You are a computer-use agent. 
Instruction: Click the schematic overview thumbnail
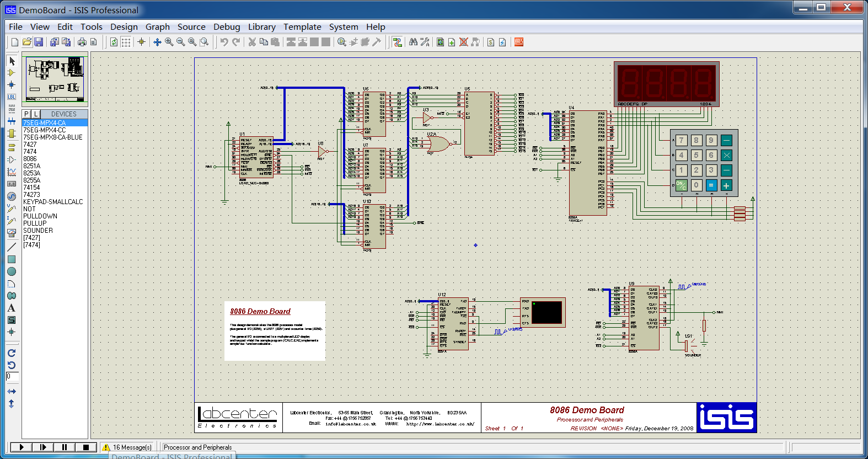pos(55,79)
